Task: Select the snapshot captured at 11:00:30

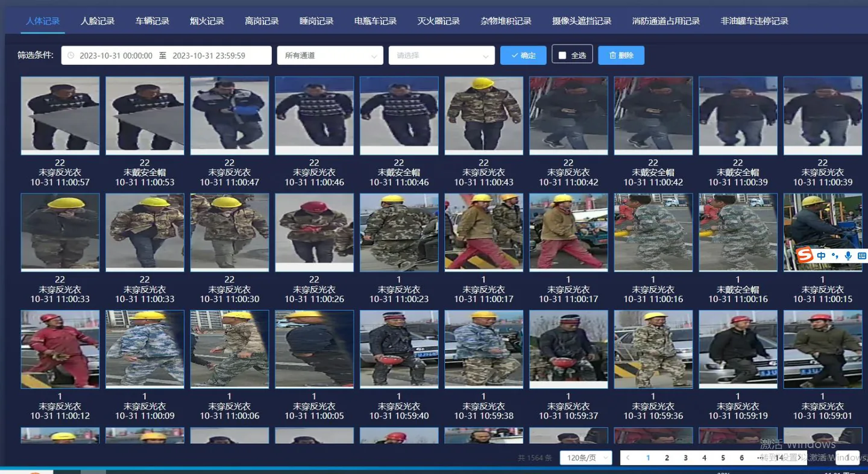Action: [x=230, y=232]
